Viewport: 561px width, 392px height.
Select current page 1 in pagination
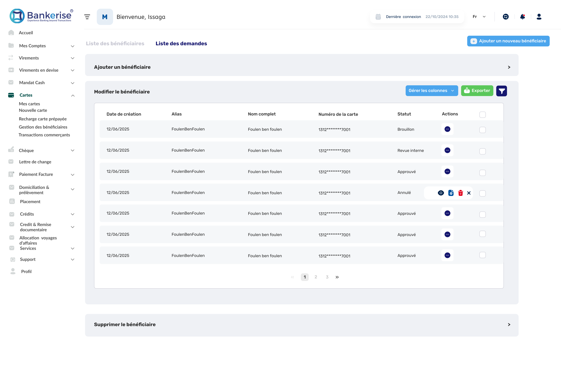[305, 277]
